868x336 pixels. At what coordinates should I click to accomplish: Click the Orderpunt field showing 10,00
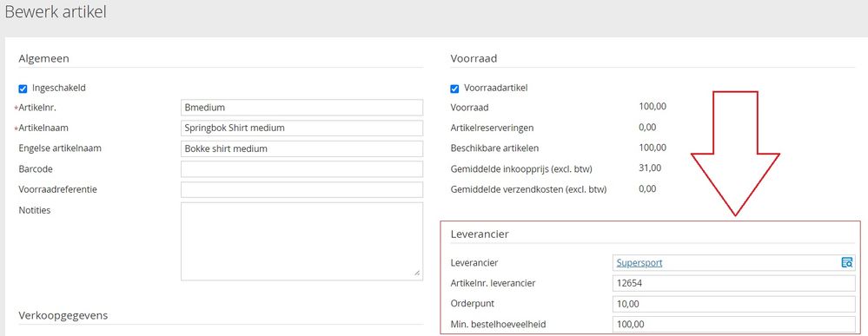pos(734,304)
